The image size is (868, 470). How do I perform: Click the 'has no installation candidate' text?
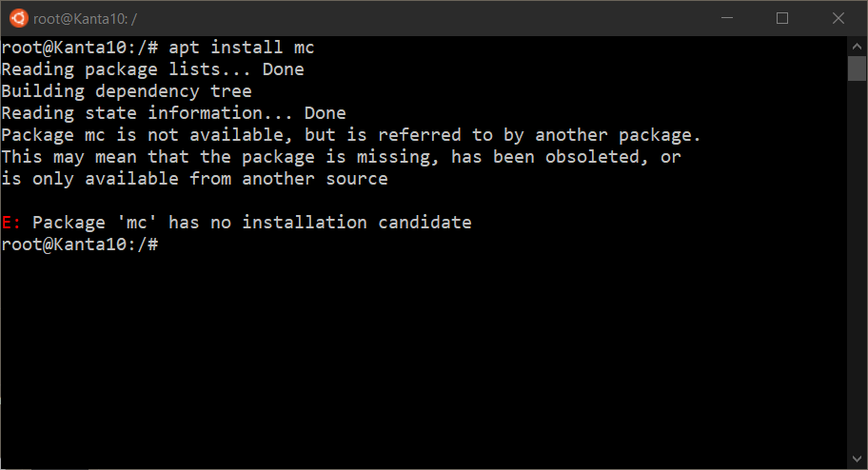point(320,223)
